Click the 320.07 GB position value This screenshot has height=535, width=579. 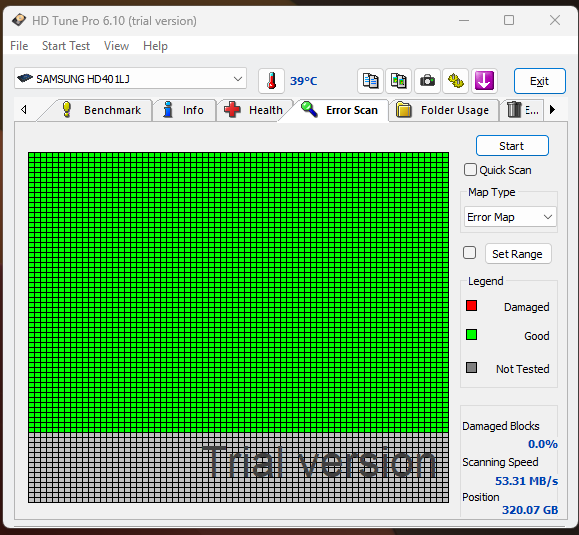tap(530, 510)
